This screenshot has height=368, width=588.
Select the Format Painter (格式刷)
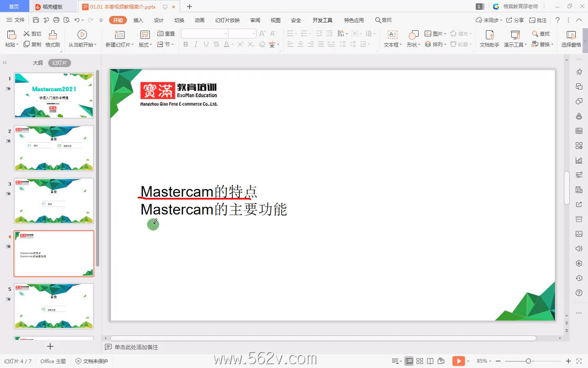(53, 39)
